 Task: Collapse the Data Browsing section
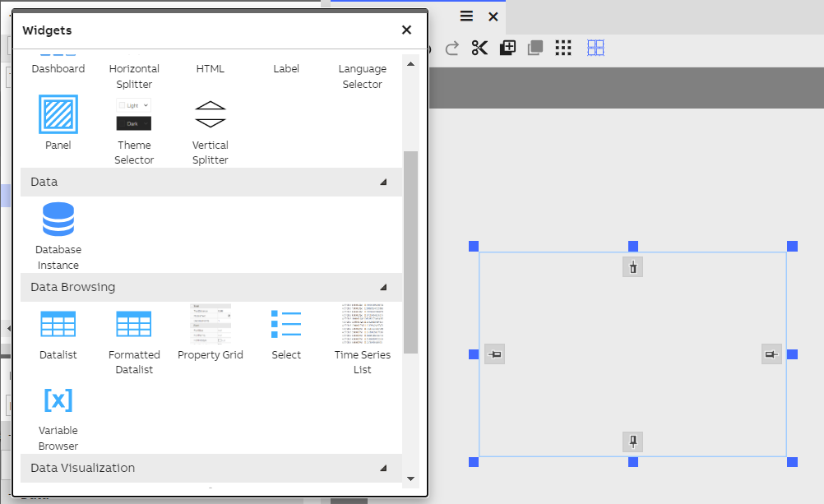click(x=382, y=287)
